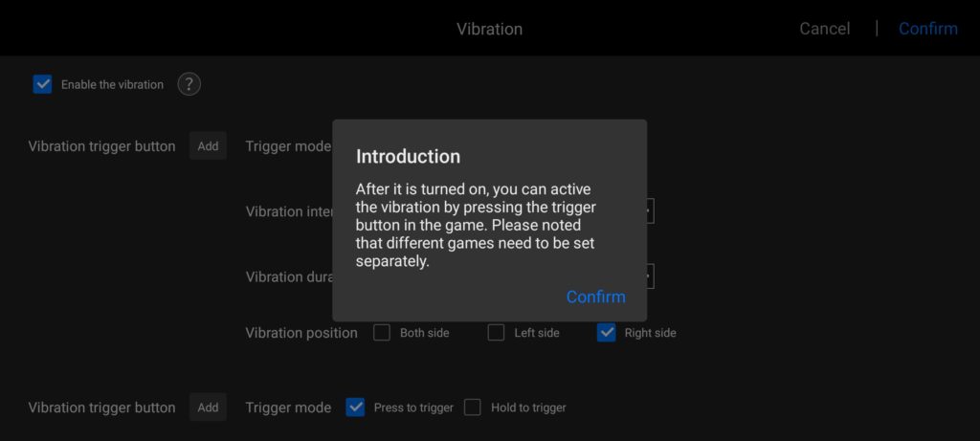Click the Vibration position label

301,333
